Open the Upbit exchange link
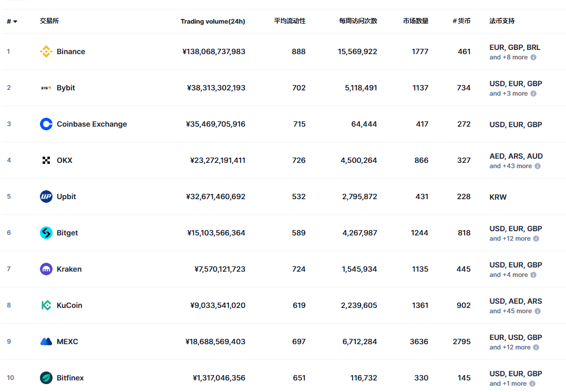Viewport: 566px width, 392px height. click(66, 197)
